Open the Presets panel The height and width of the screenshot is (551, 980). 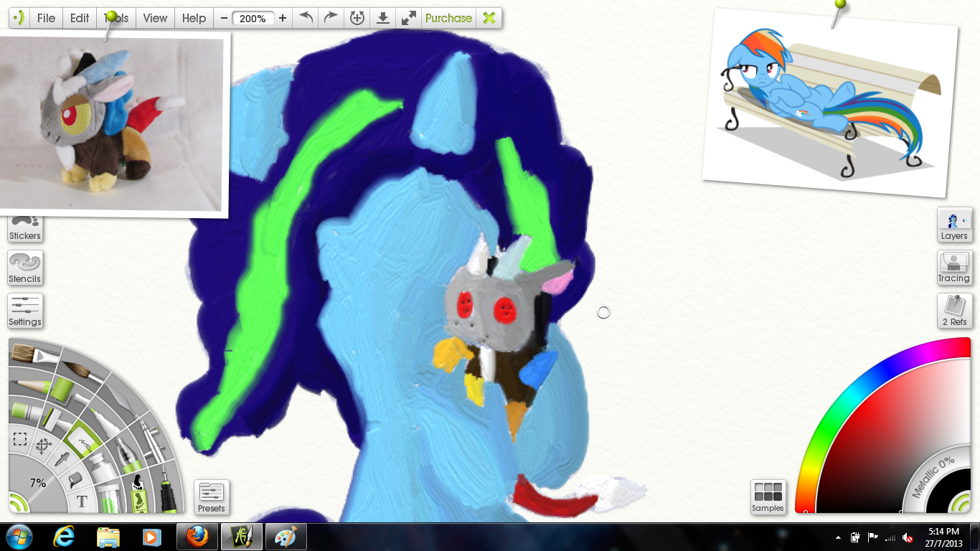click(212, 497)
